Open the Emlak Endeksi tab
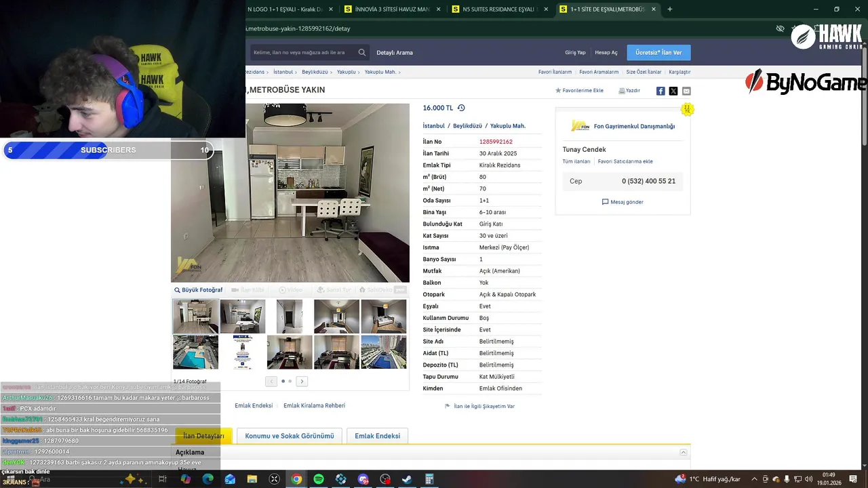 pyautogui.click(x=378, y=436)
